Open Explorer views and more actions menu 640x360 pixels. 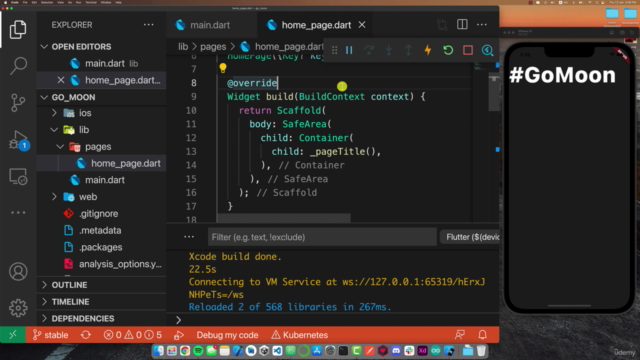149,25
